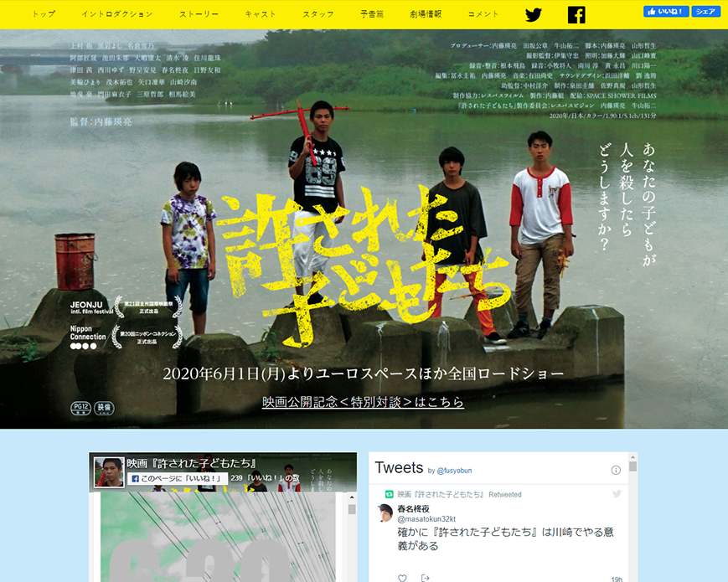Click the share icon under the tweet
The image size is (728, 582).
[425, 578]
